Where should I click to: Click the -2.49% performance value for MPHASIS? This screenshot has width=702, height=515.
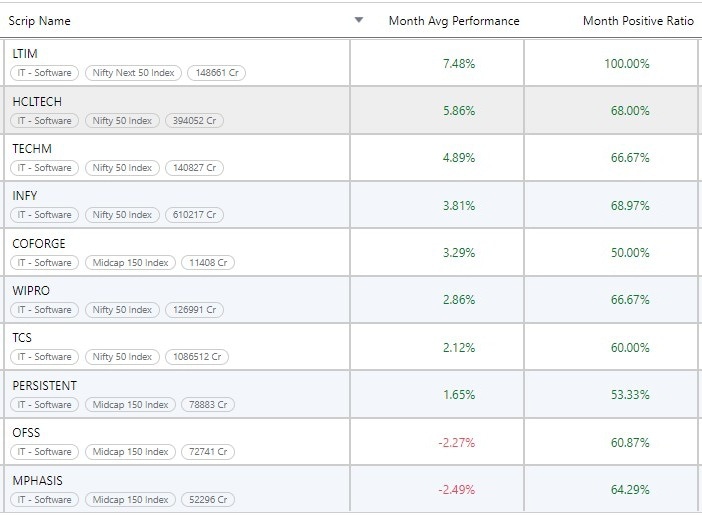coord(456,490)
